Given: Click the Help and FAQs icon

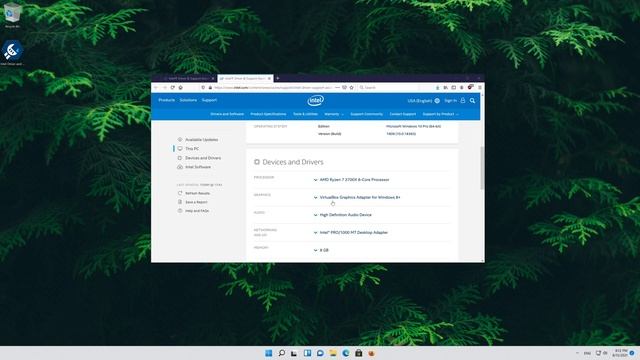Looking at the screenshot, I should pyautogui.click(x=180, y=211).
